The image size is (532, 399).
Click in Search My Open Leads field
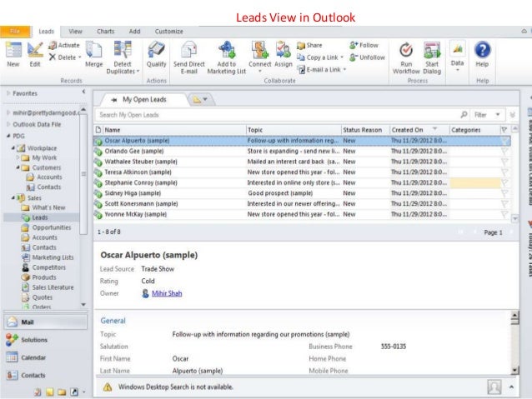277,115
